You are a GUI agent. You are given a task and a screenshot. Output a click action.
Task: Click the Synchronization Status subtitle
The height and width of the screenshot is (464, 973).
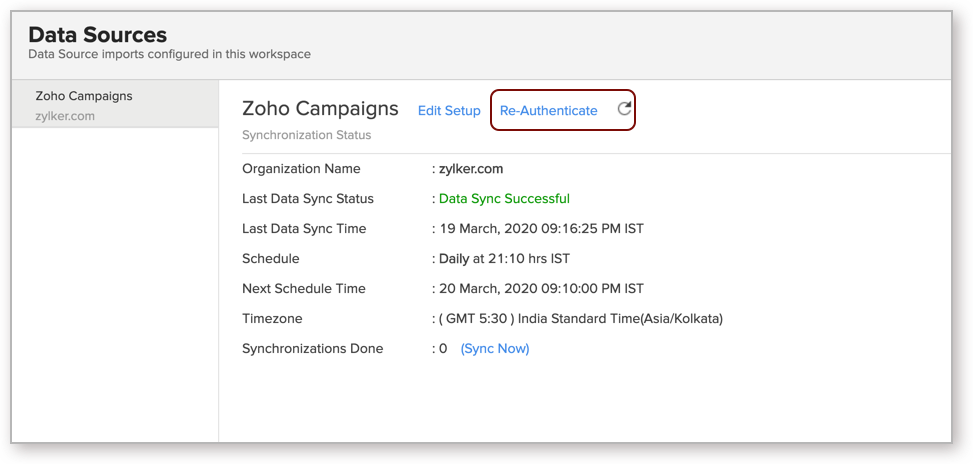[306, 135]
